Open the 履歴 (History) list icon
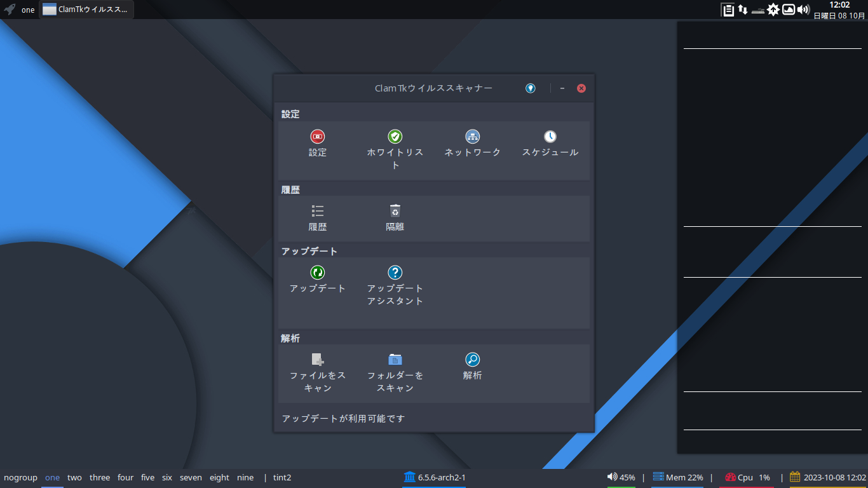This screenshot has width=868, height=488. coord(318,211)
